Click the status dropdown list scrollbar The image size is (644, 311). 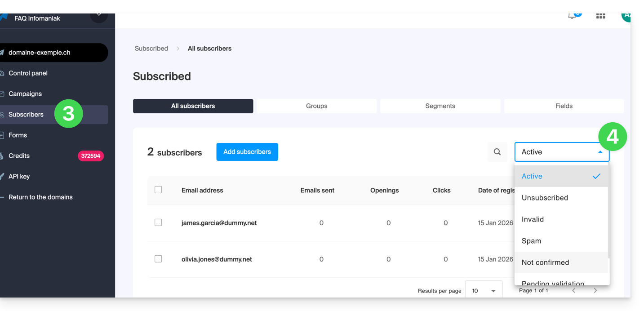click(x=608, y=211)
